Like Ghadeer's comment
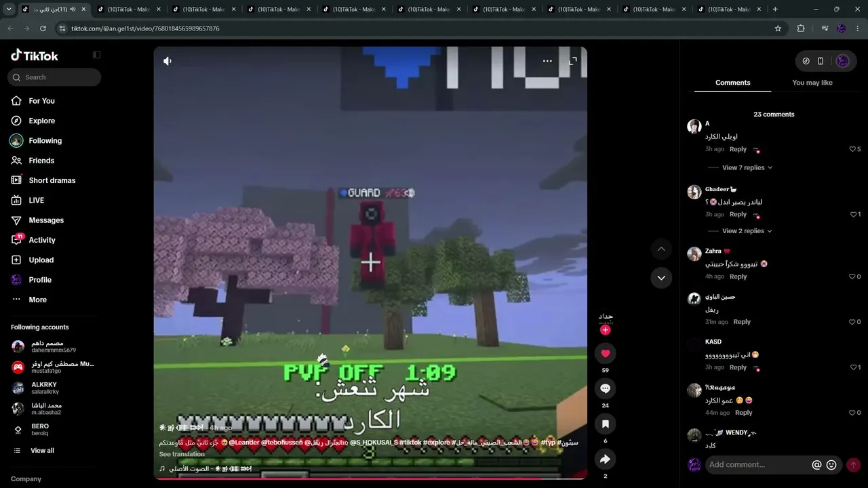The width and height of the screenshot is (868, 488). pyautogui.click(x=854, y=214)
